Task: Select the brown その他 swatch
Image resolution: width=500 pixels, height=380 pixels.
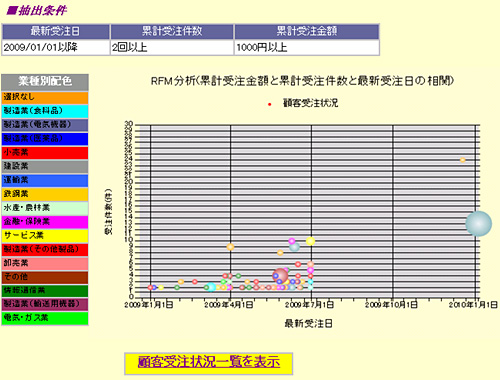Action: point(45,277)
